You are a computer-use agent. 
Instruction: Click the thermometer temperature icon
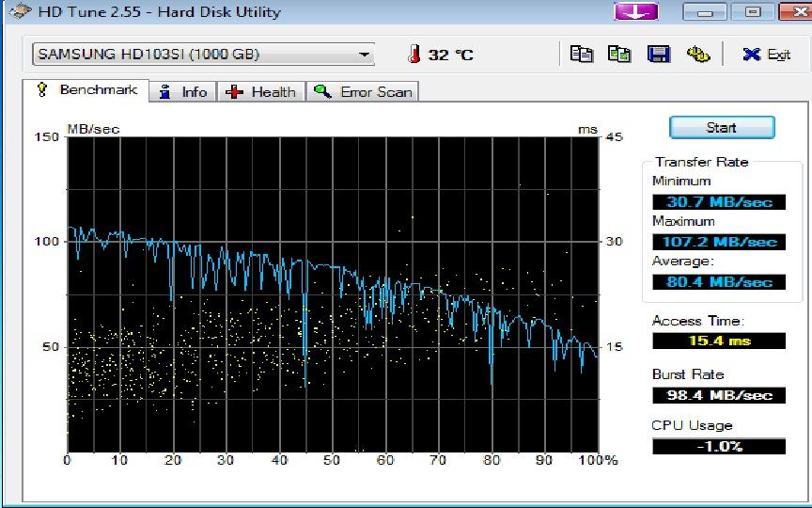tap(414, 54)
